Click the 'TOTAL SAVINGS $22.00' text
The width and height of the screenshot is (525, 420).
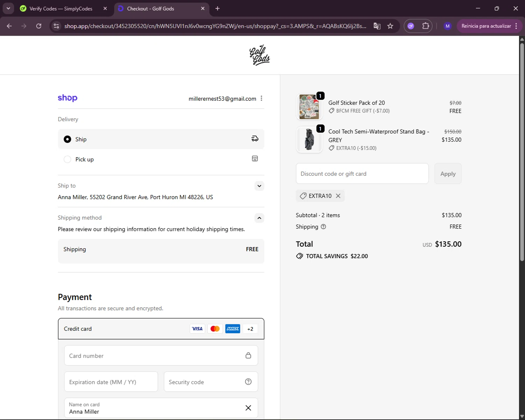337,256
